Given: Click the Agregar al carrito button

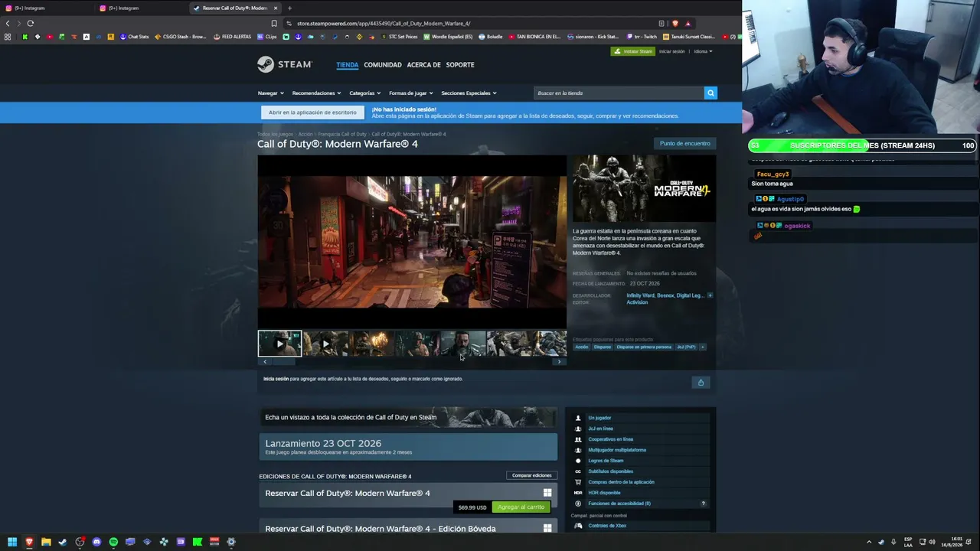Looking at the screenshot, I should (521, 507).
